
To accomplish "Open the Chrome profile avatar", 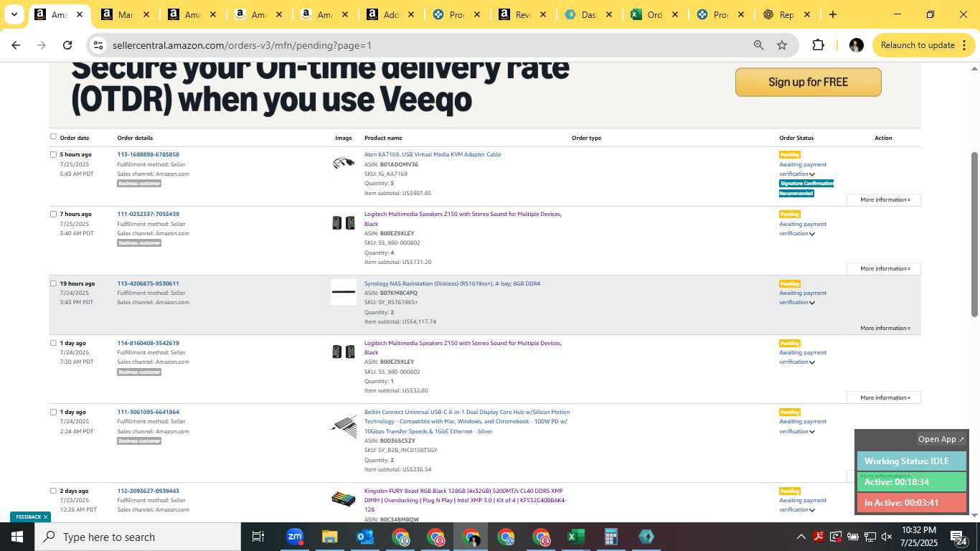I will click(856, 45).
